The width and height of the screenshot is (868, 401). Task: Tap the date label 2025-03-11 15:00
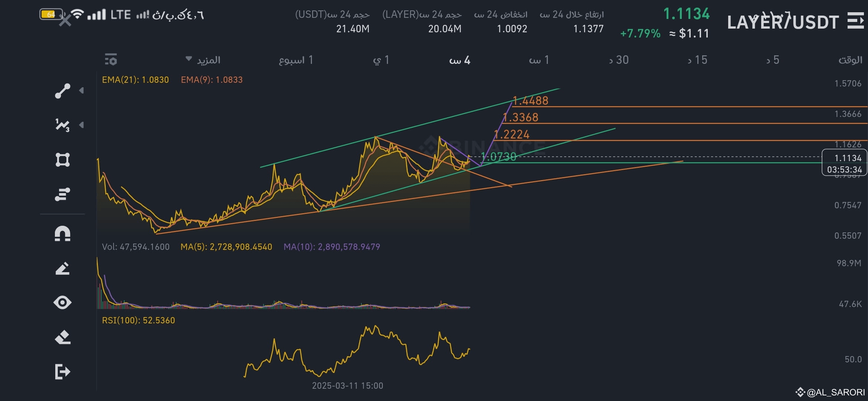(348, 386)
